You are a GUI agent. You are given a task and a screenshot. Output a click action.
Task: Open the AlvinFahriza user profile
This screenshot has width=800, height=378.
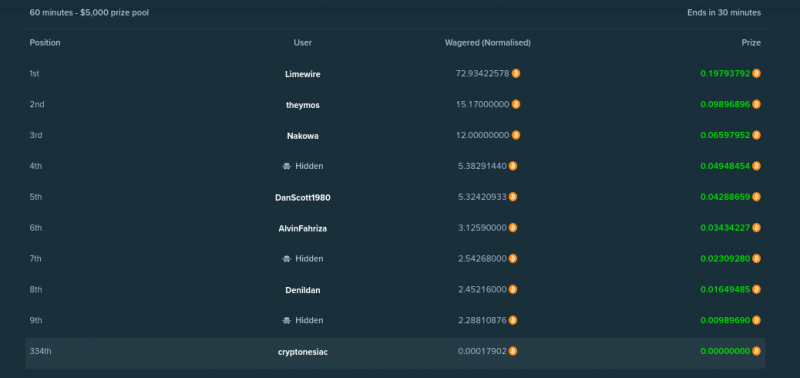(x=303, y=229)
